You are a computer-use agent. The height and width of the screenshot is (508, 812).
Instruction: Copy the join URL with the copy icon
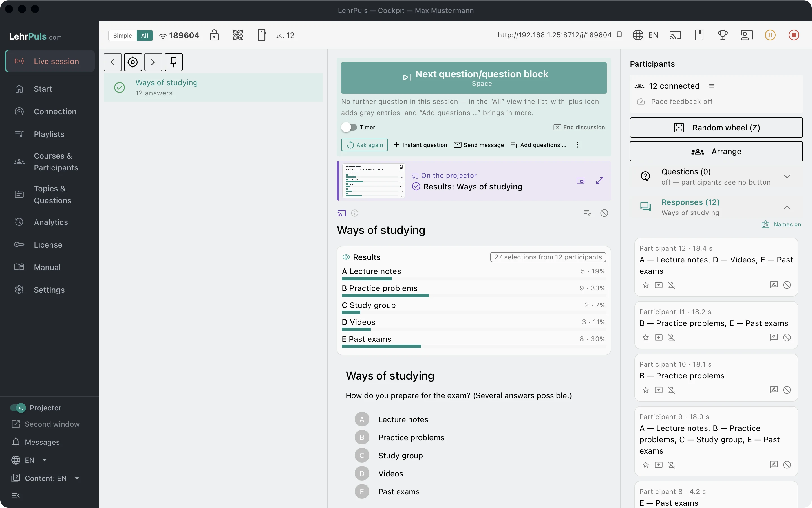619,35
